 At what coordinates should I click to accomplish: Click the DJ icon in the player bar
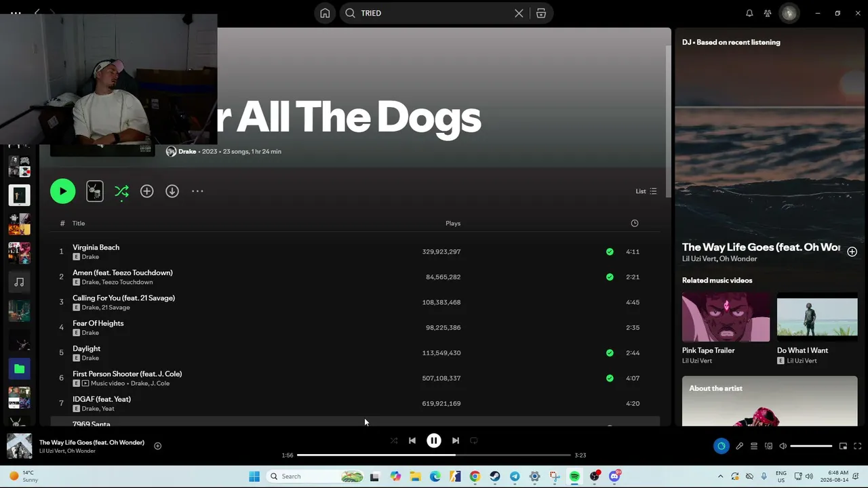(x=721, y=446)
